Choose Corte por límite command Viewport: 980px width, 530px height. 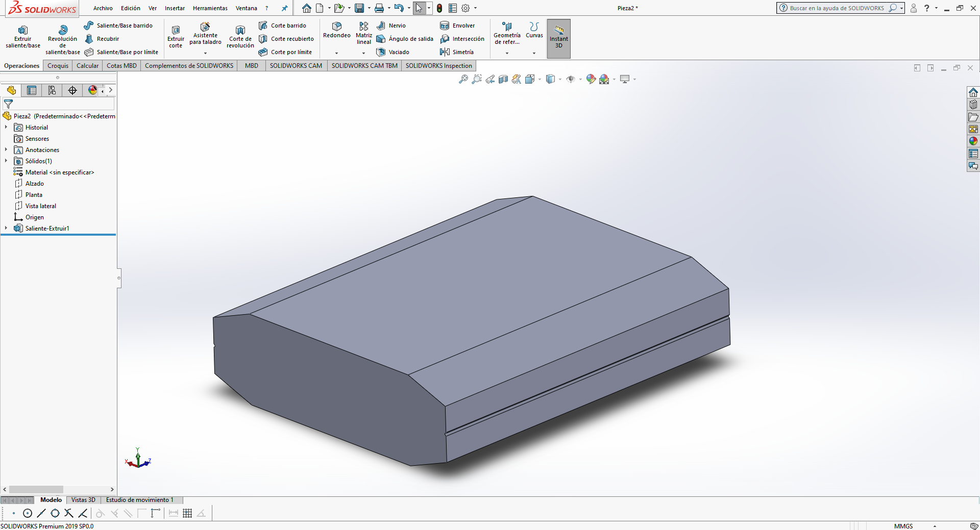point(285,52)
